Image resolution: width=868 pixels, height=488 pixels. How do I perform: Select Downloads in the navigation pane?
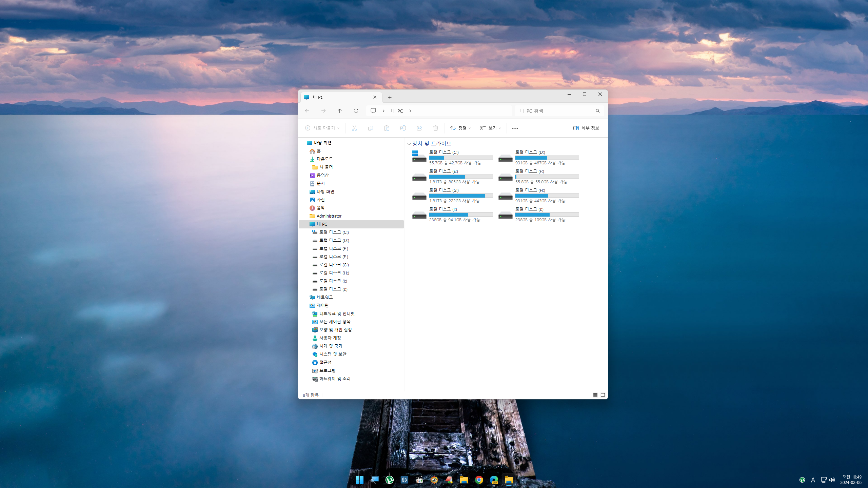(x=324, y=159)
